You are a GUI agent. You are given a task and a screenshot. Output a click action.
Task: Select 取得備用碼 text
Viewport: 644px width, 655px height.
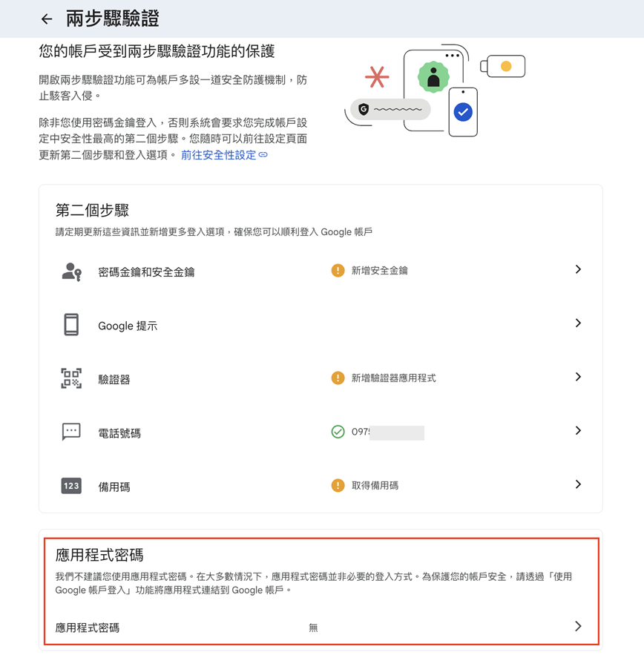click(375, 485)
